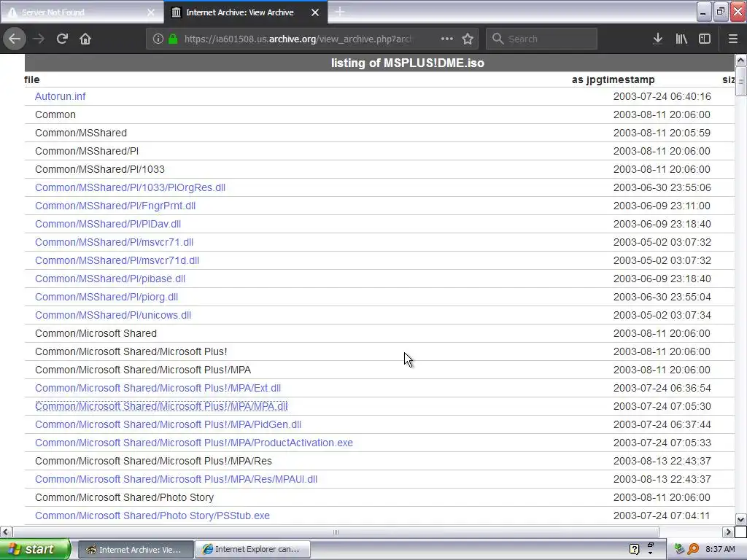This screenshot has width=747, height=560.
Task: Open the MPA/MPA.dll link
Action: point(161,406)
